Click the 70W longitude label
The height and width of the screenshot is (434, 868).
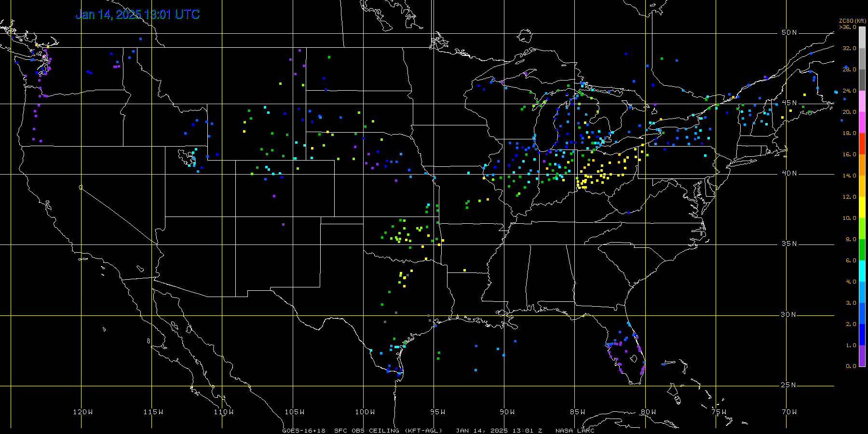(x=789, y=412)
